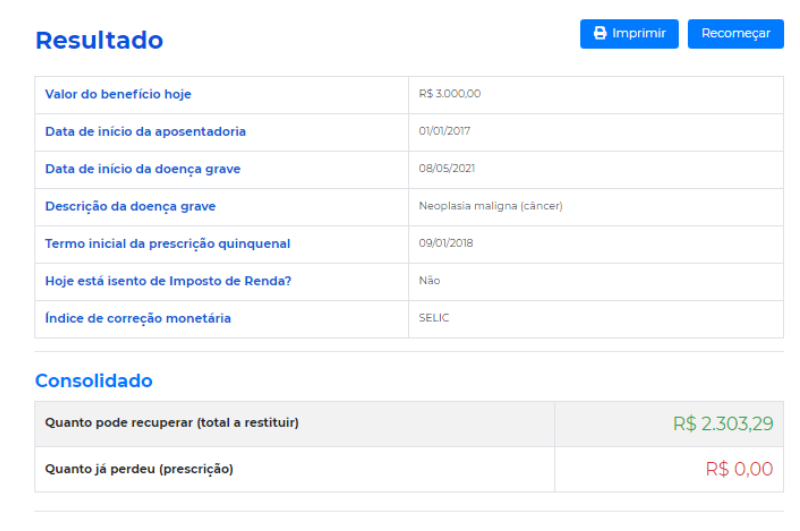Click 'Hoje está isento de Imposto de Renda?' label

tap(168, 281)
